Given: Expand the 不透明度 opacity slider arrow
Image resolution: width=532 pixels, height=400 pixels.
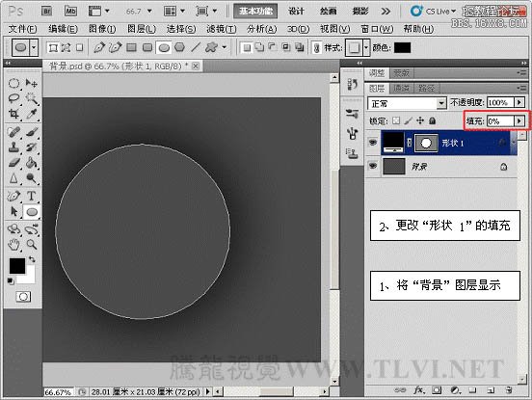Looking at the screenshot, I should pos(519,102).
